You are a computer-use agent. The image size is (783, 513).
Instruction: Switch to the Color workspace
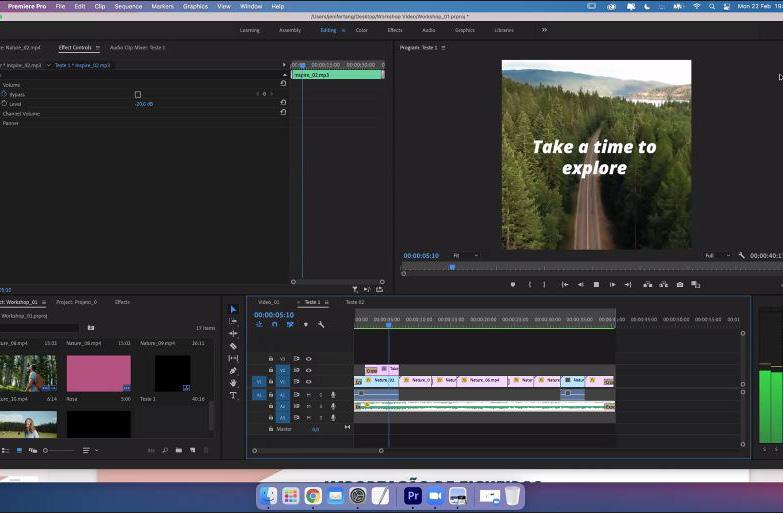362,30
